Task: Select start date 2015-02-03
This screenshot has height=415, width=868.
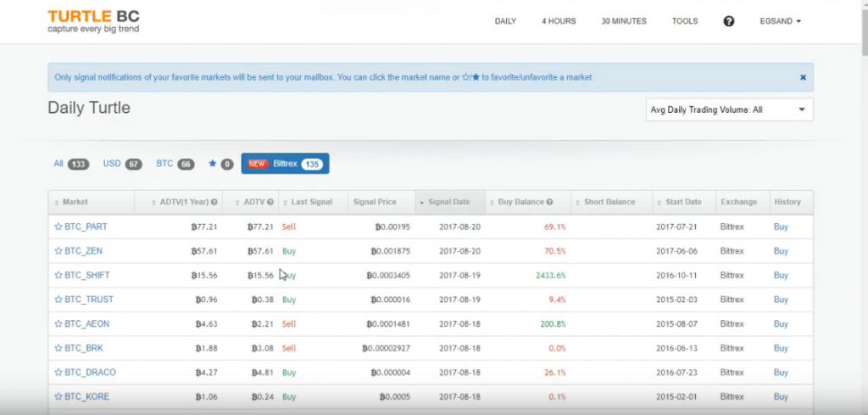Action: pyautogui.click(x=677, y=300)
